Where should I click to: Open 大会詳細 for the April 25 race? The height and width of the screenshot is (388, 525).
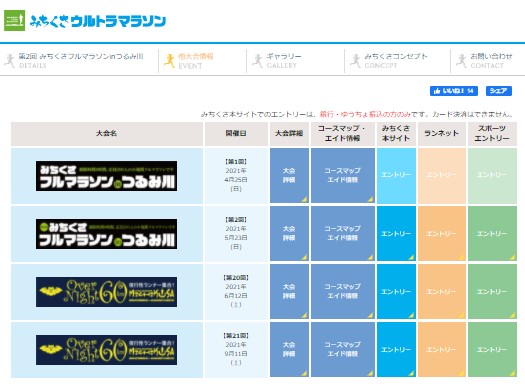click(x=289, y=175)
